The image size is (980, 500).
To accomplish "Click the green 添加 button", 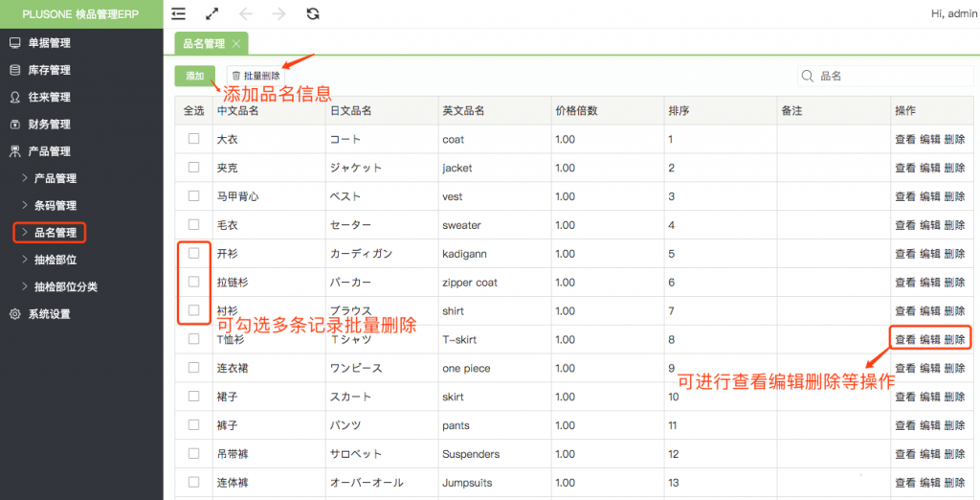I will 195,76.
